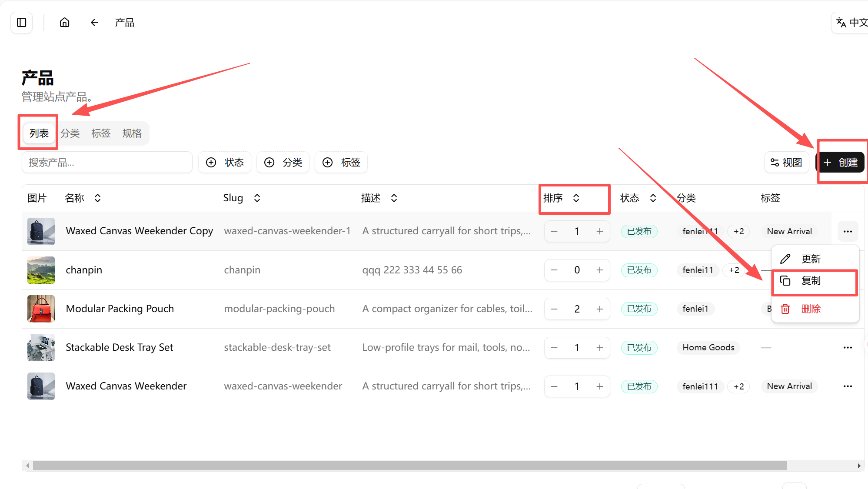Image resolution: width=868 pixels, height=489 pixels.
Task: Sort by 名称 column
Action: [x=83, y=198]
